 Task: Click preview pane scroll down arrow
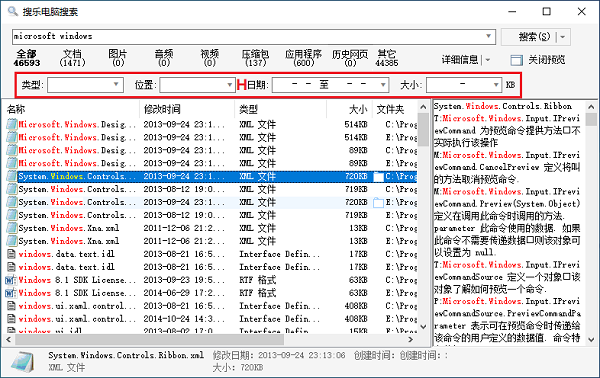(591, 339)
